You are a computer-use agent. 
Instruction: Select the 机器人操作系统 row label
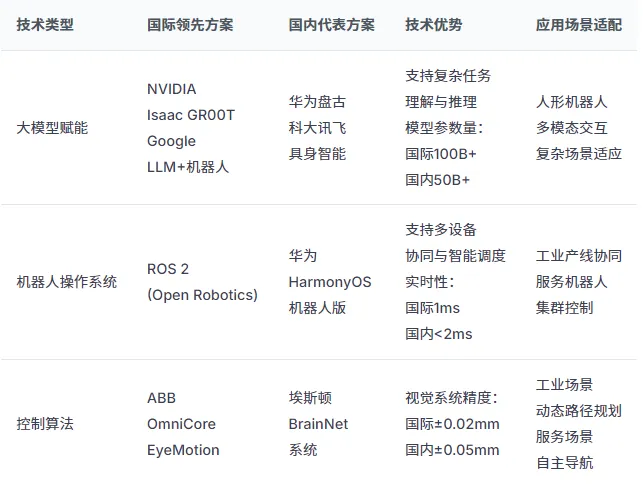66,282
